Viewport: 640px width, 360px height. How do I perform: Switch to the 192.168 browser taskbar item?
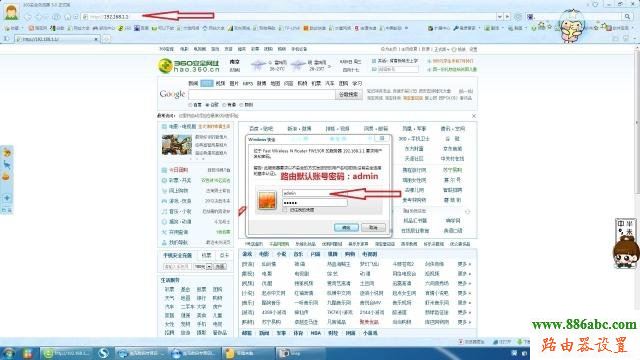click(67, 353)
